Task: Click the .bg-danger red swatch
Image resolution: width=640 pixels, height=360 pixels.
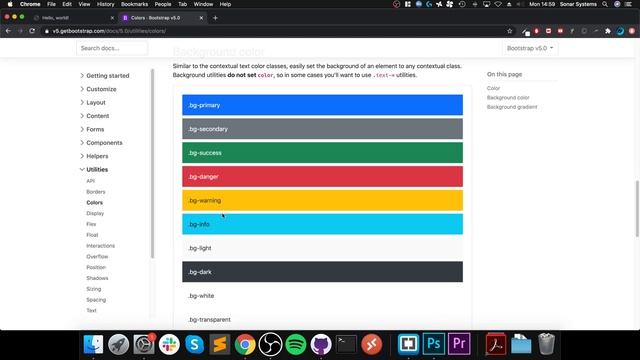Action: pos(322,177)
